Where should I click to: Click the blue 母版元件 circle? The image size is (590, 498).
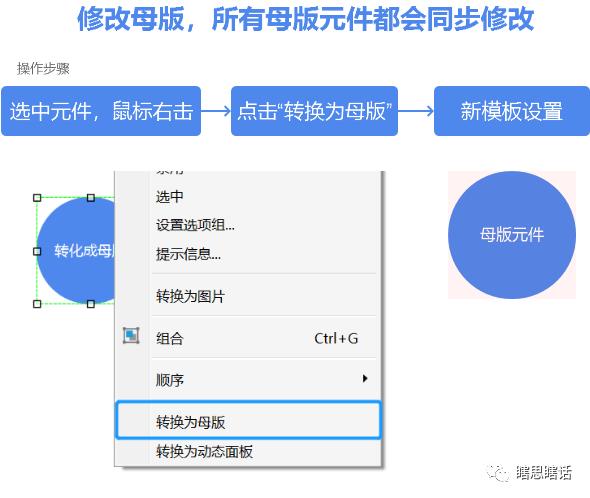512,235
